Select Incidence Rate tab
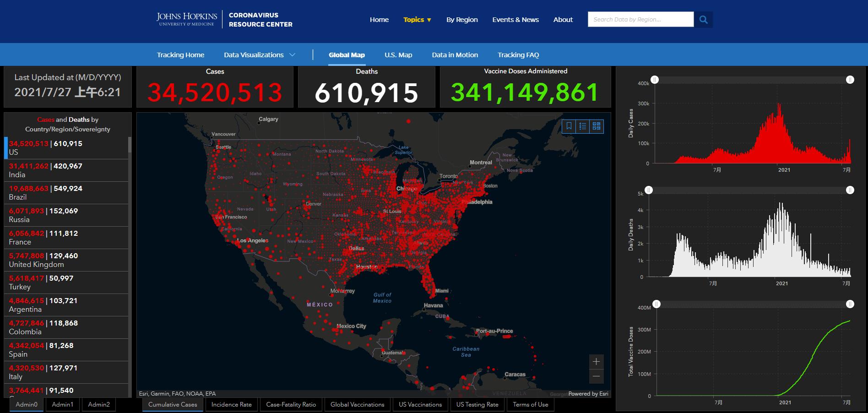The image size is (868, 413). point(232,405)
